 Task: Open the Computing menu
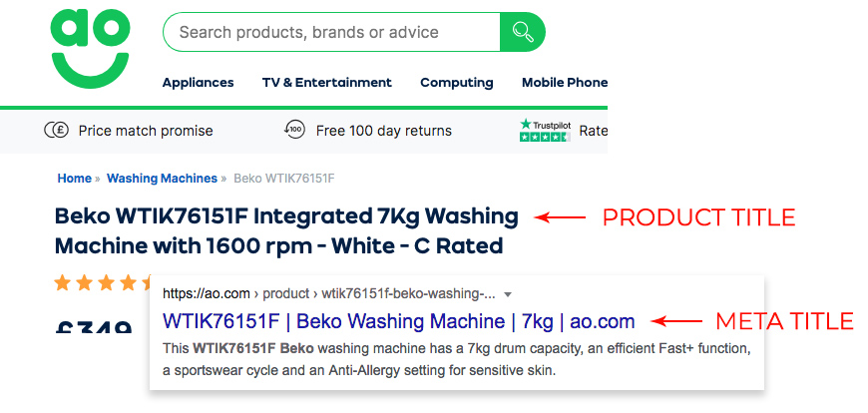coord(457,83)
